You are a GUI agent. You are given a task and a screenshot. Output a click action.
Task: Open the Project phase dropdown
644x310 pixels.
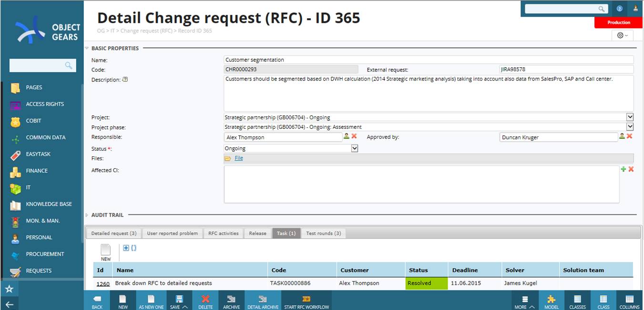(630, 126)
